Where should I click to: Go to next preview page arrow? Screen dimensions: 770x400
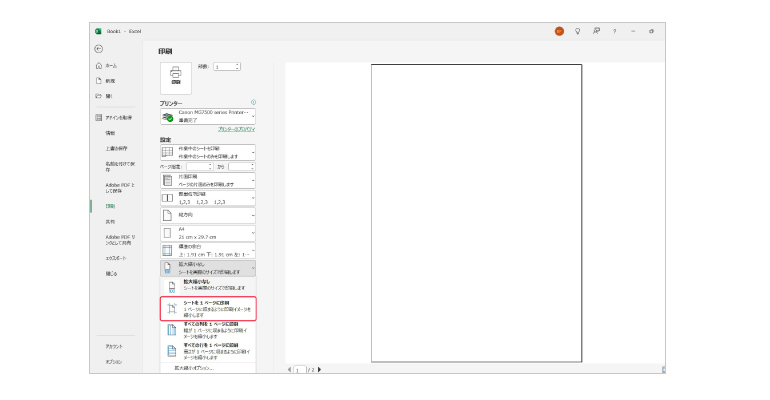pyautogui.click(x=320, y=370)
